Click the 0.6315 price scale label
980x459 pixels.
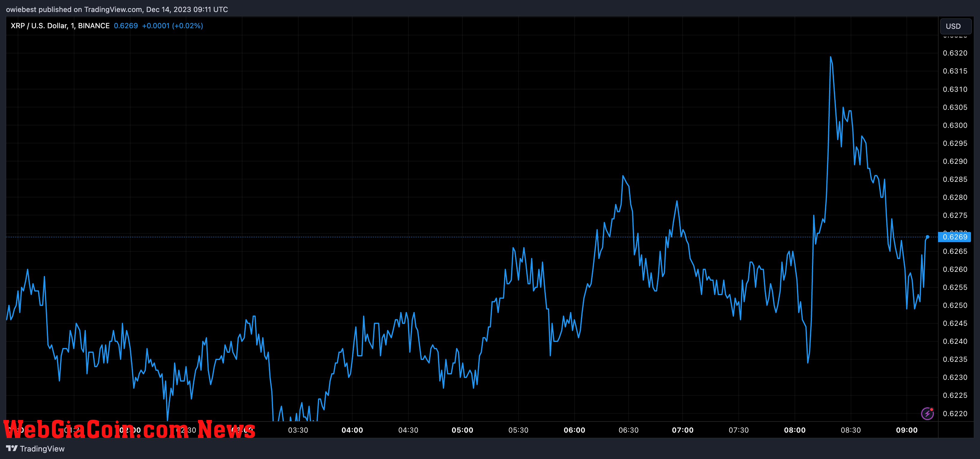tap(955, 71)
